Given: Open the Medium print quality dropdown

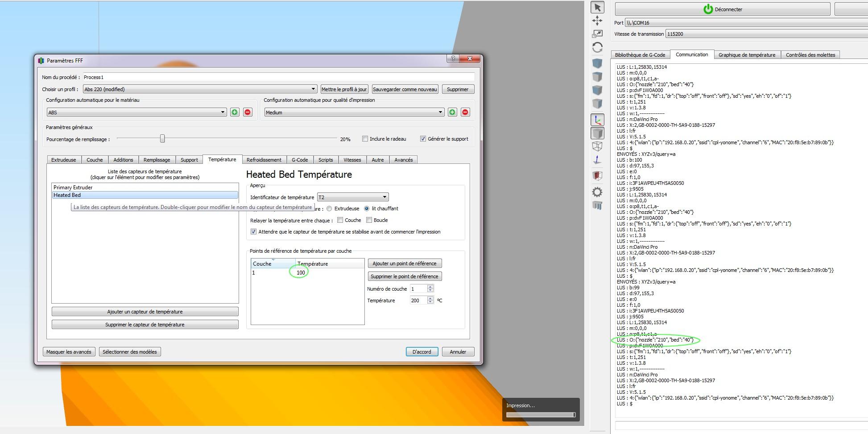Looking at the screenshot, I should coord(355,113).
